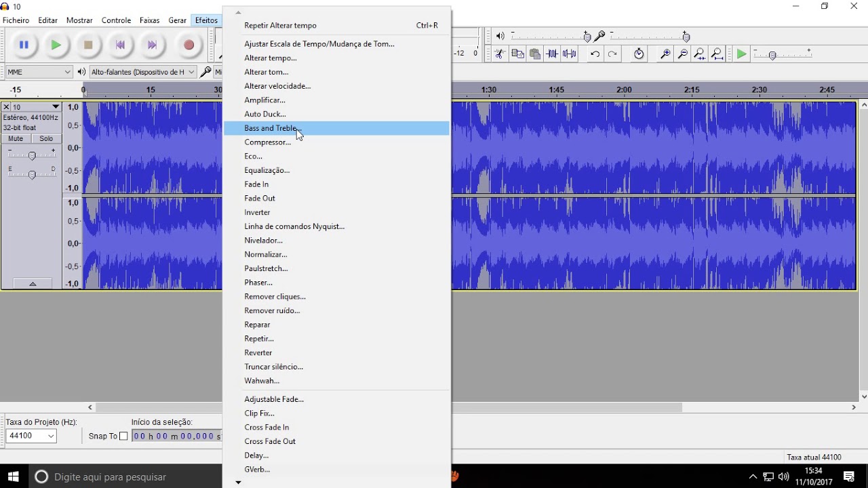Click the Trim audio icon
868x488 pixels.
click(x=552, y=54)
